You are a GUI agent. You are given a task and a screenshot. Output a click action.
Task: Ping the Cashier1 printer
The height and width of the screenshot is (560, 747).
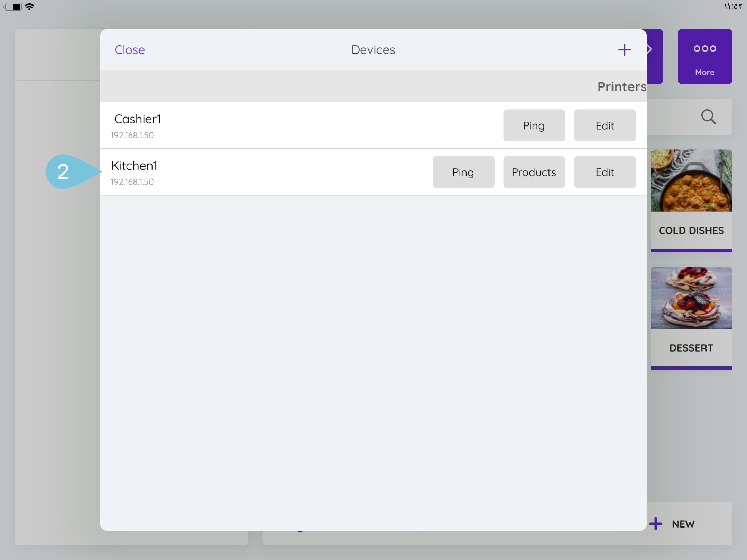tap(534, 125)
